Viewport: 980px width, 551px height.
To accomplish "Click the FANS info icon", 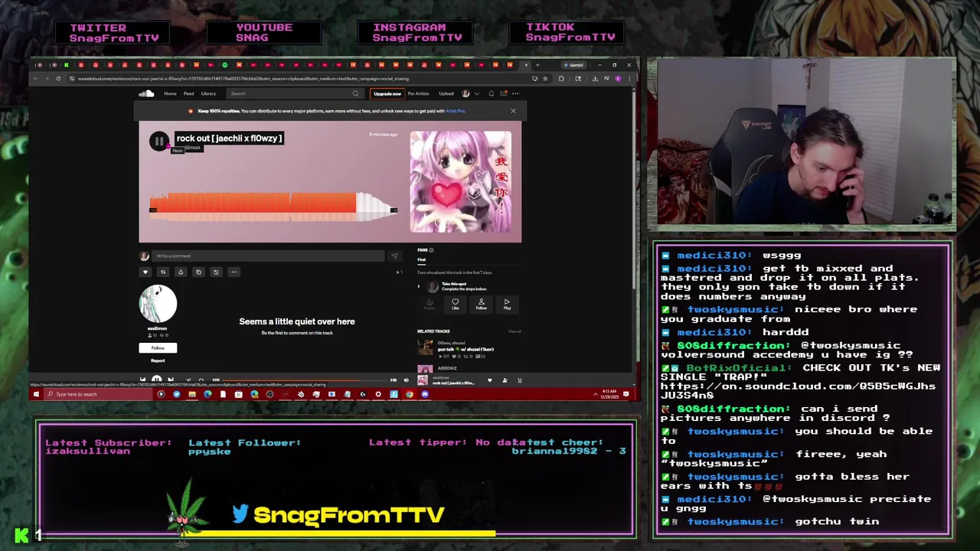I will pos(431,249).
